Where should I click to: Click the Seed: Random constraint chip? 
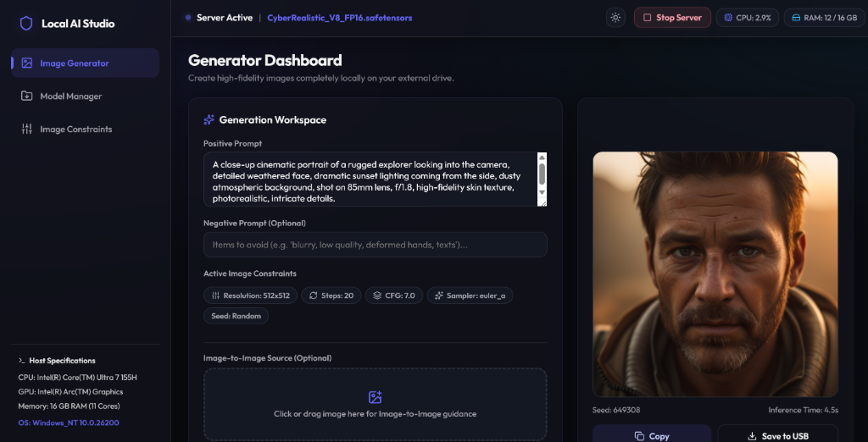[x=236, y=316]
